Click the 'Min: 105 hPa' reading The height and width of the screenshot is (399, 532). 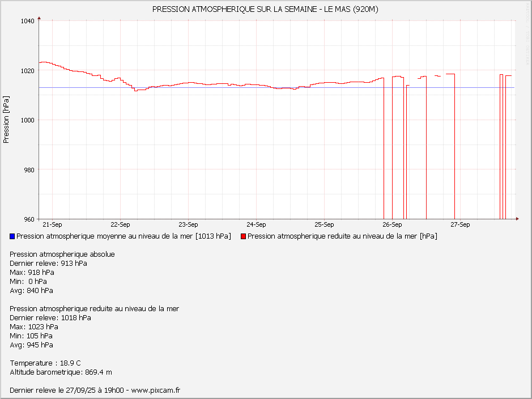click(31, 336)
